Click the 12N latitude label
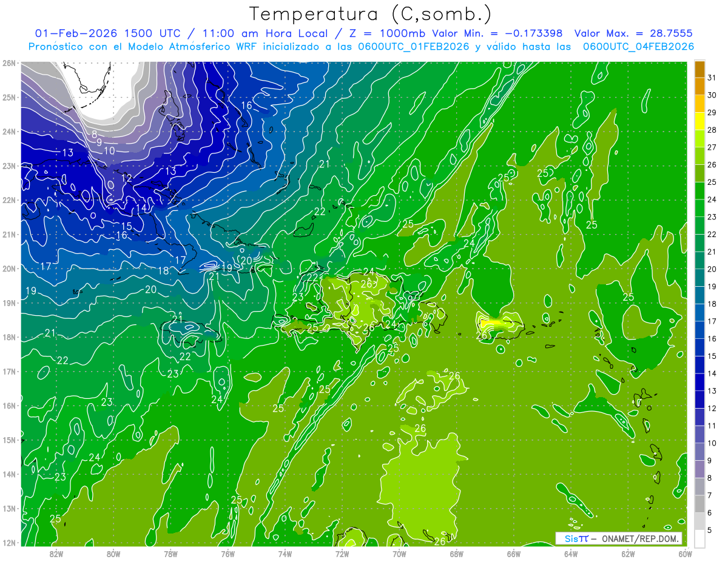 point(8,543)
